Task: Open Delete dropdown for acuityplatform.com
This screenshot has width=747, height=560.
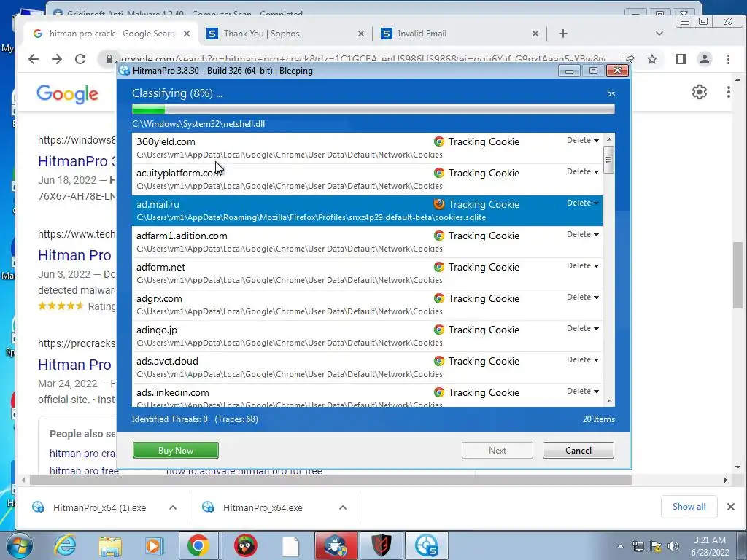Action: click(x=583, y=172)
